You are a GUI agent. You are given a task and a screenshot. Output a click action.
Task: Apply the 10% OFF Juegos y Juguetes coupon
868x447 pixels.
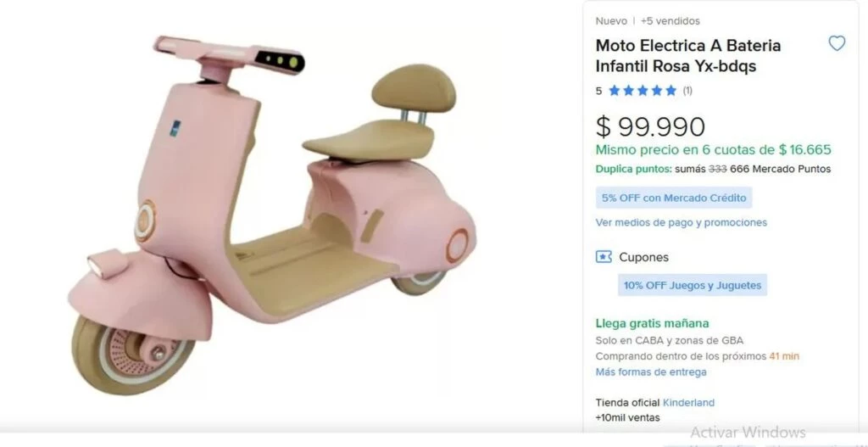pyautogui.click(x=693, y=285)
